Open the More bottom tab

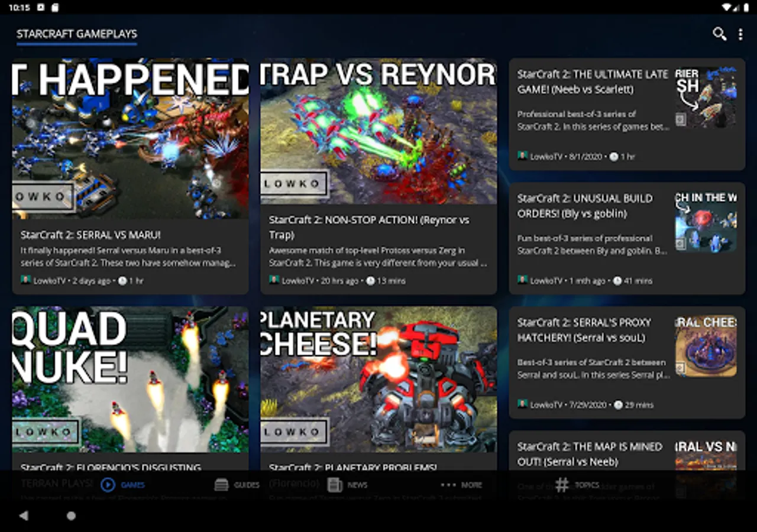tap(461, 485)
